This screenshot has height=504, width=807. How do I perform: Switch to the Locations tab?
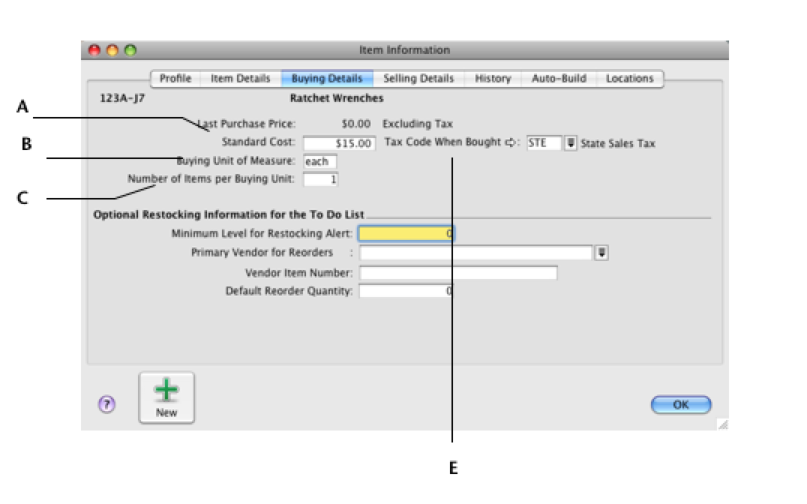coord(629,78)
